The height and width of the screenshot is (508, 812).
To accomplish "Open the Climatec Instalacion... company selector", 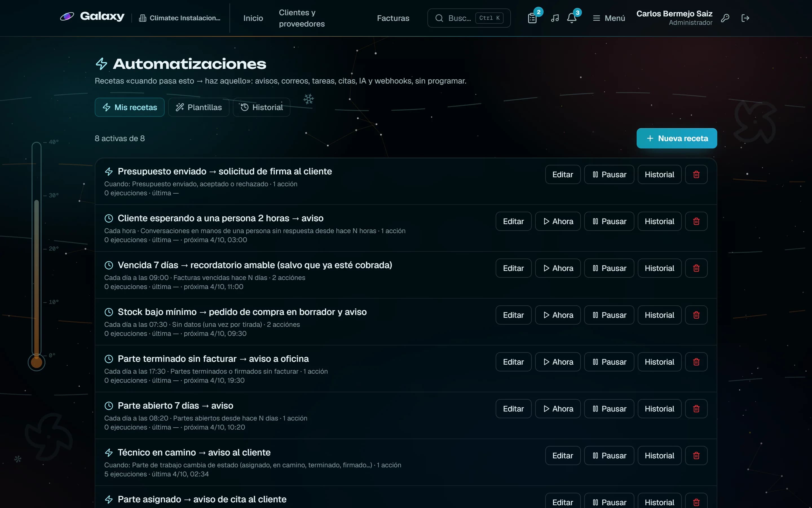I will click(x=180, y=18).
